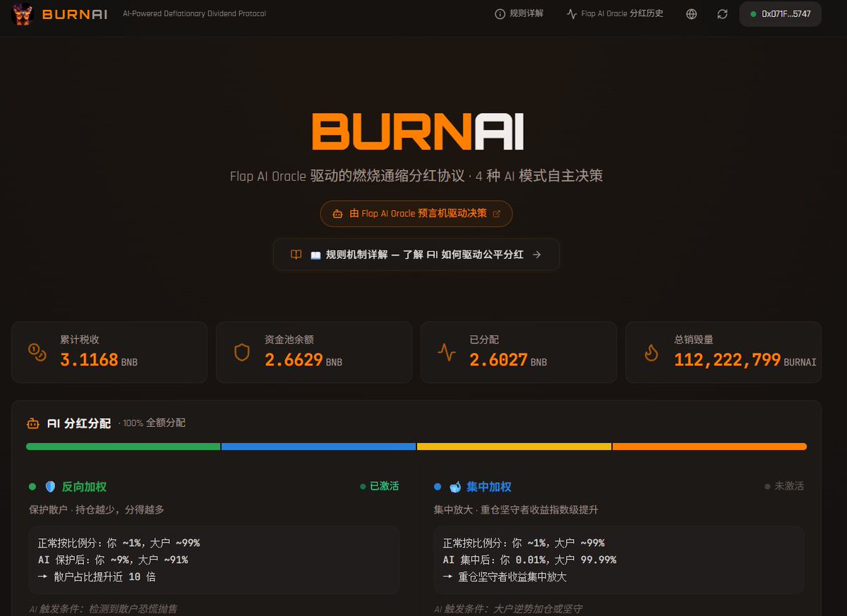Click the 已激活 status label
The image size is (847, 616).
point(380,486)
